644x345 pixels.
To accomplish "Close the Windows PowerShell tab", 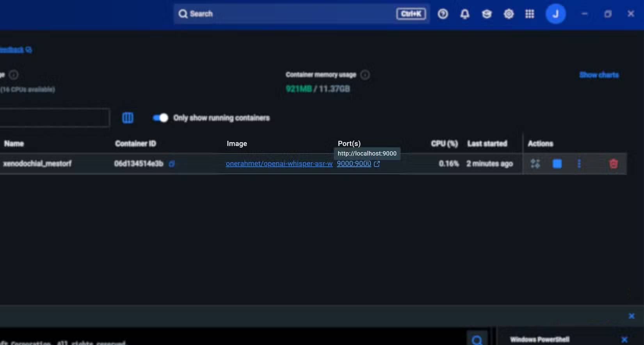I will pos(624,340).
